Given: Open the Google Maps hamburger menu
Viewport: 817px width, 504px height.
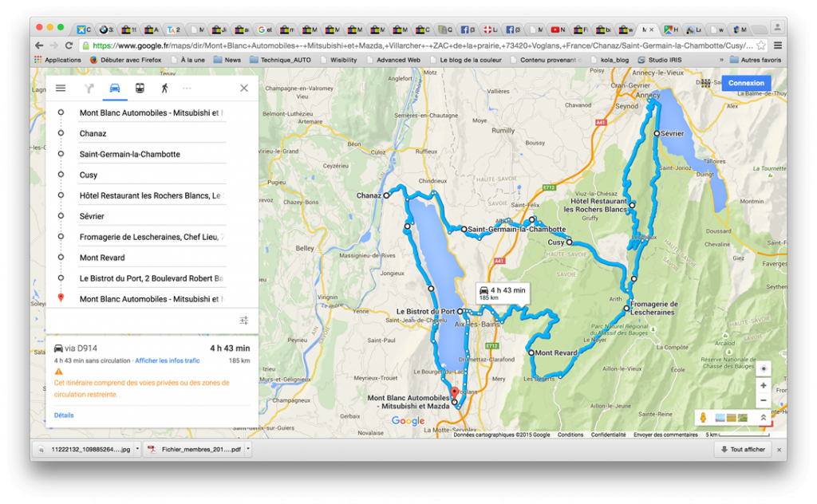Looking at the screenshot, I should click(x=61, y=88).
